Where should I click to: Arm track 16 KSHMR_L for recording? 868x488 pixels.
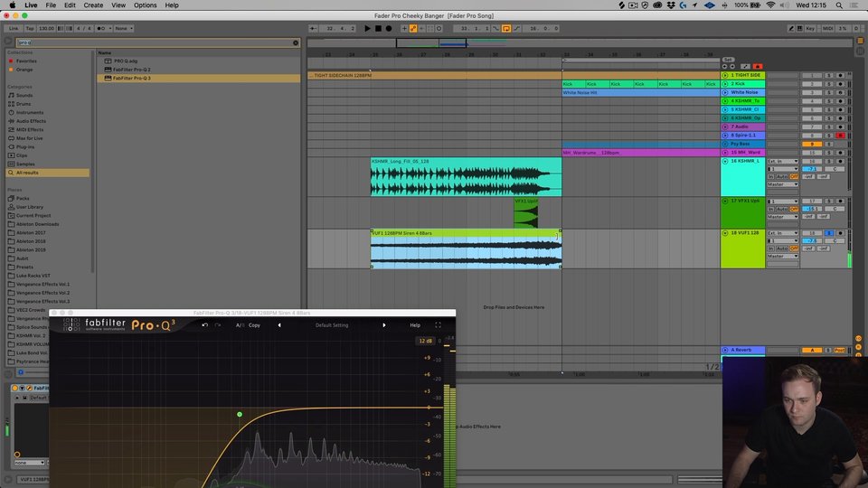click(840, 161)
